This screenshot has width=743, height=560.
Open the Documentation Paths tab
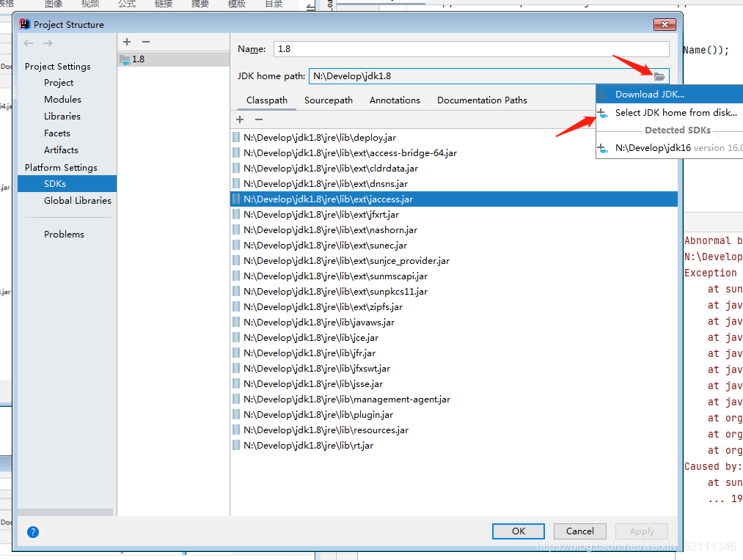(x=483, y=100)
